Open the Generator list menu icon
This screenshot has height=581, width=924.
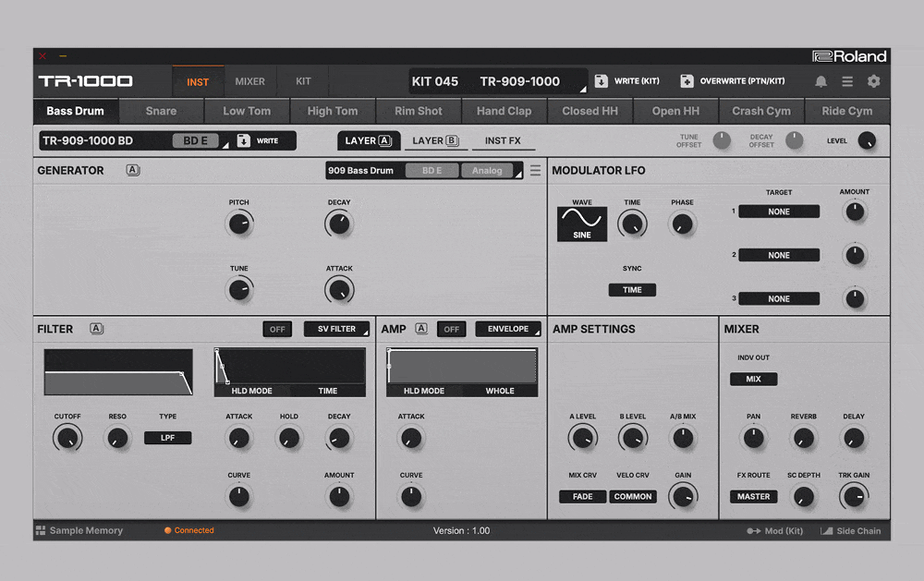pos(535,171)
